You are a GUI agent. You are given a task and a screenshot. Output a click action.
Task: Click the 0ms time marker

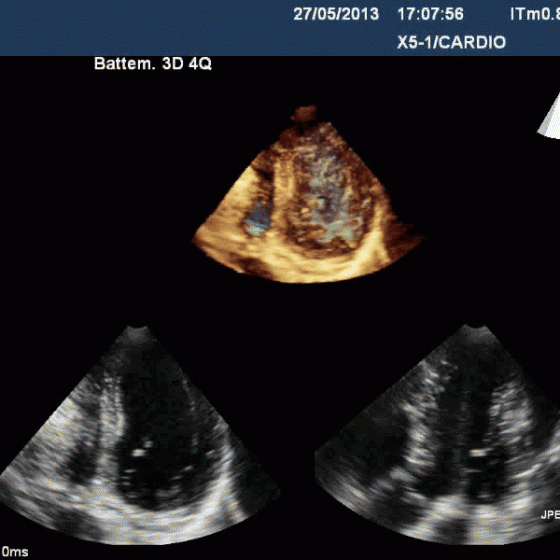[x=15, y=551]
